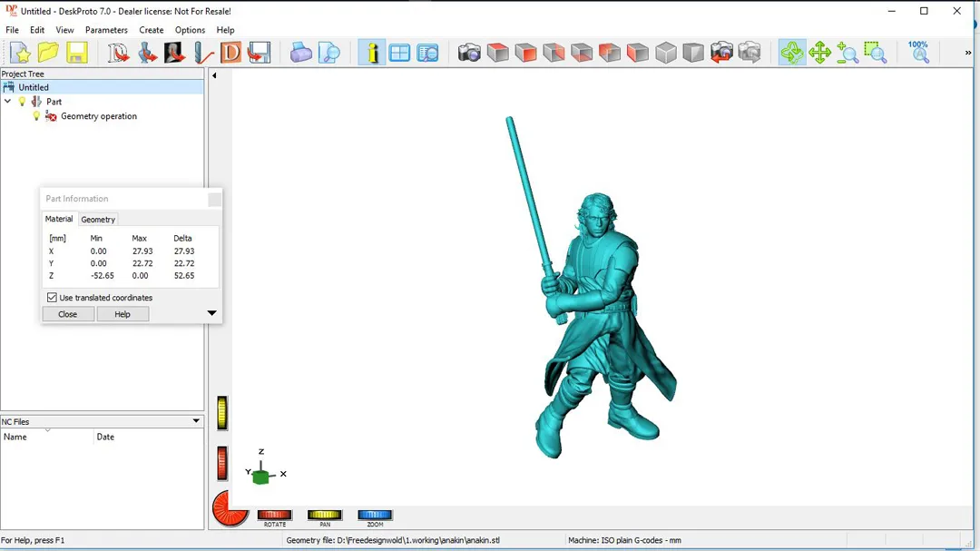Viewport: 980px width, 551px height.
Task: Click the camera default view icon
Action: tap(469, 53)
